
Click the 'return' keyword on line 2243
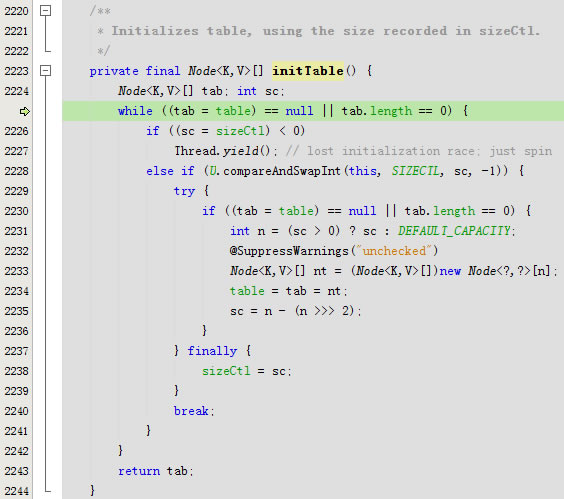(x=139, y=471)
